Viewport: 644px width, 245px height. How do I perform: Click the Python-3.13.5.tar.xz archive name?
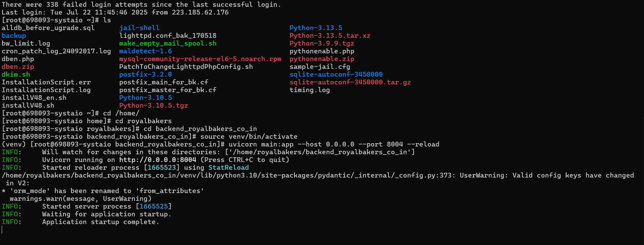[x=330, y=36]
